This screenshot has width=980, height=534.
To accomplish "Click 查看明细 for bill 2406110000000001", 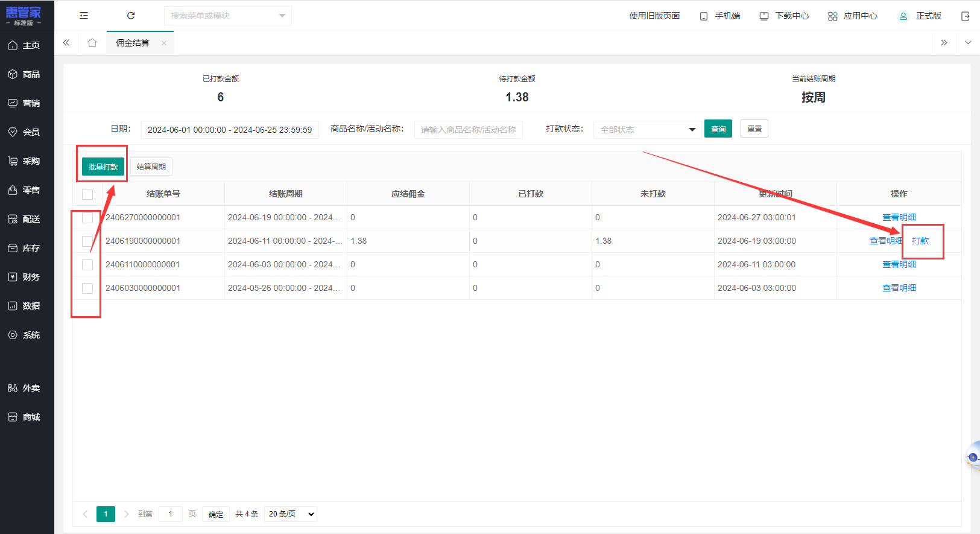I will click(x=899, y=264).
